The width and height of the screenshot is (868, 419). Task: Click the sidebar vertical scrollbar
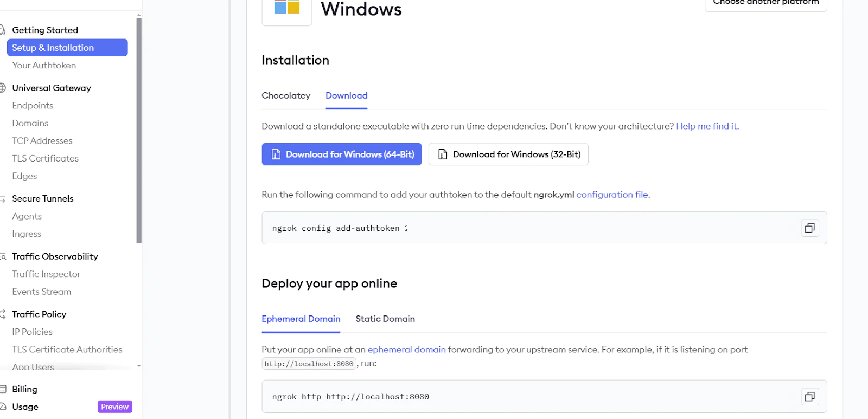[139, 130]
